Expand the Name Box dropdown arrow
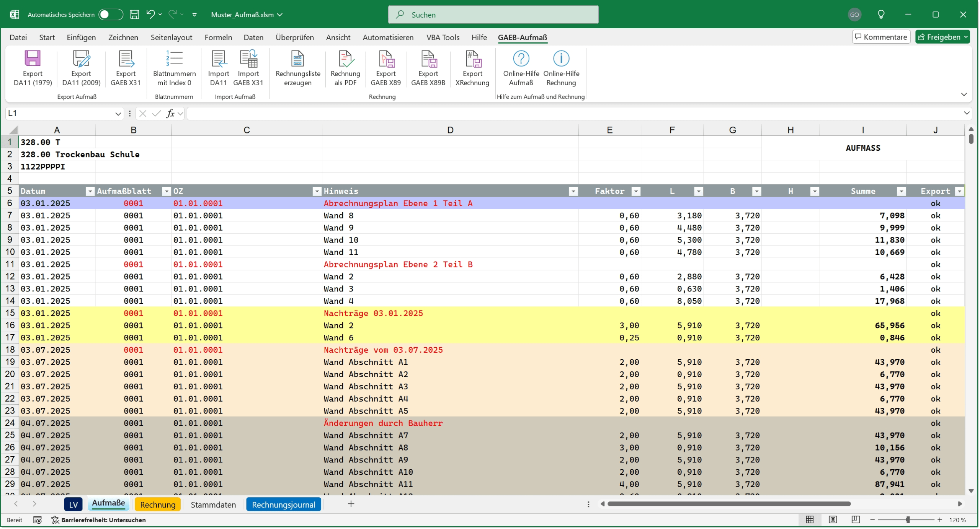This screenshot has width=980, height=529. [x=118, y=114]
